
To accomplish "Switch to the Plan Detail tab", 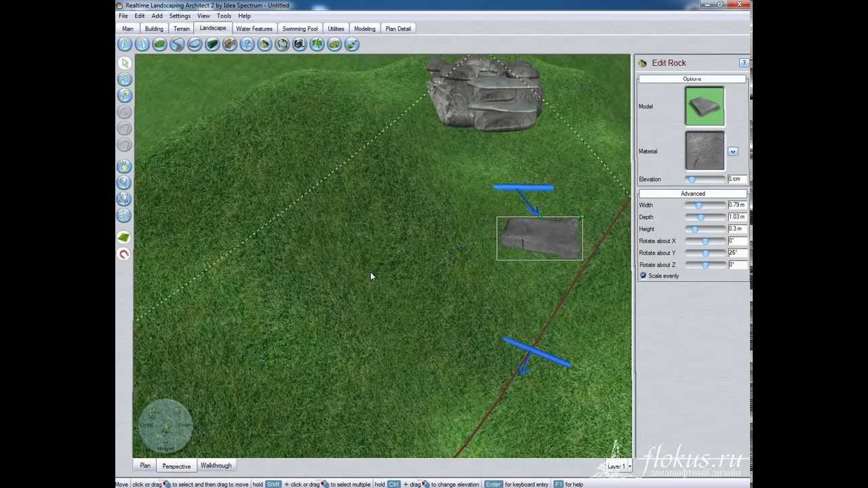I will pos(398,28).
